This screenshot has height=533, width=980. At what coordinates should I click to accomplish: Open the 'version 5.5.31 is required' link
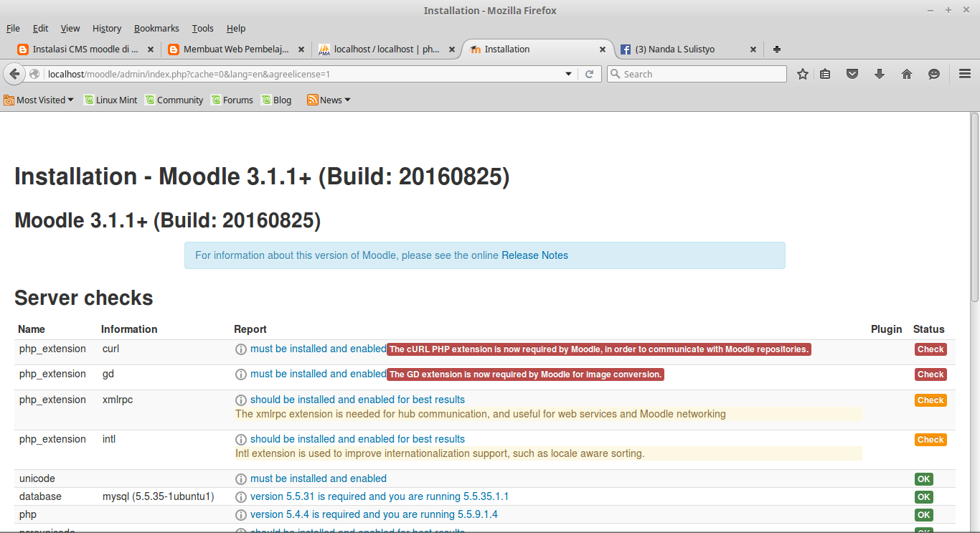click(380, 497)
